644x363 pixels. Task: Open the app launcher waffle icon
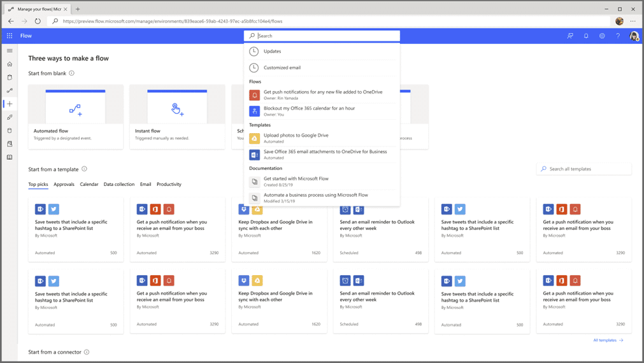[10, 36]
